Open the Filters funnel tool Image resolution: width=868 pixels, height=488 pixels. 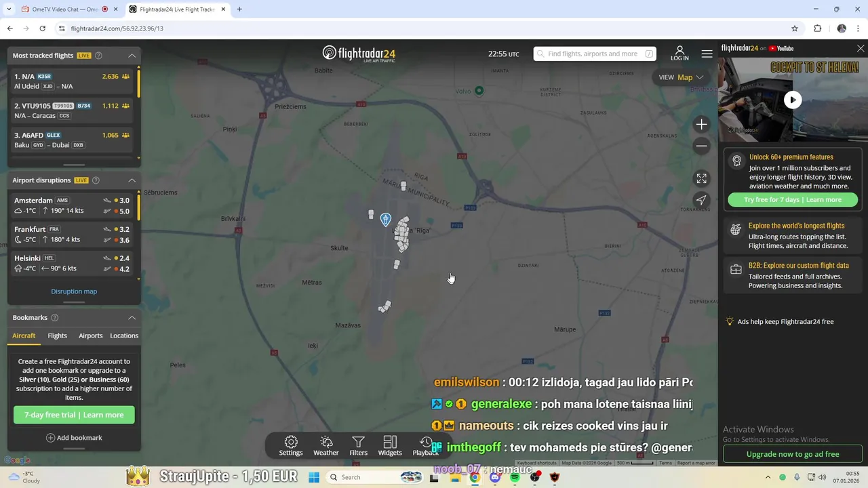[x=358, y=445]
